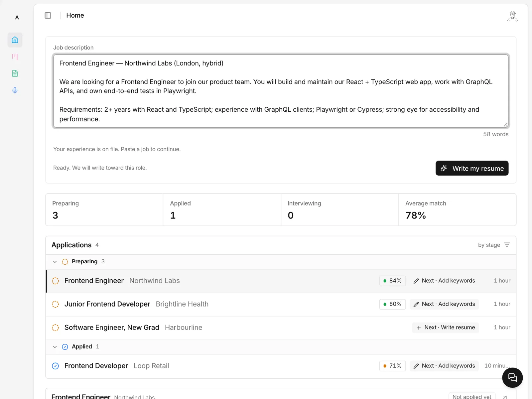Image resolution: width=532 pixels, height=399 pixels.
Task: Open the external arrow icon in detail card
Action: (x=505, y=397)
